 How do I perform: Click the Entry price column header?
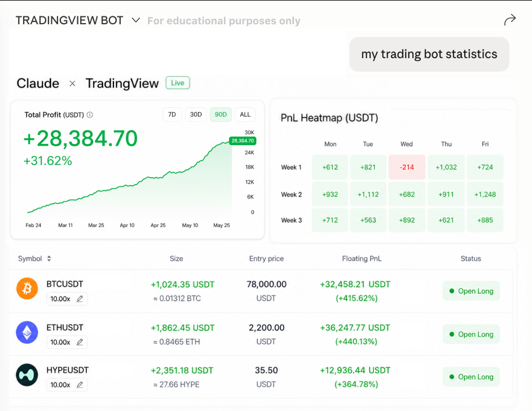(266, 259)
